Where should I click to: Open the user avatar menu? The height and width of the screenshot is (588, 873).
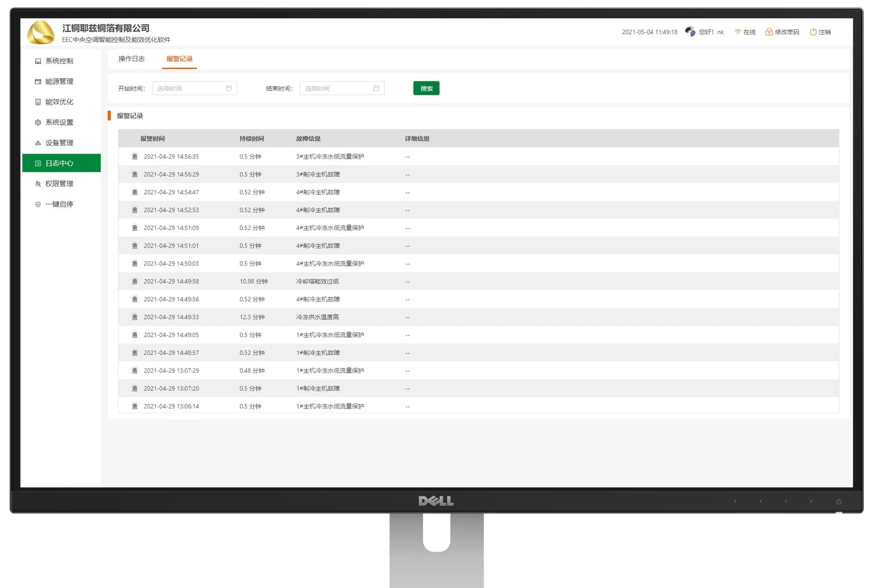click(690, 31)
